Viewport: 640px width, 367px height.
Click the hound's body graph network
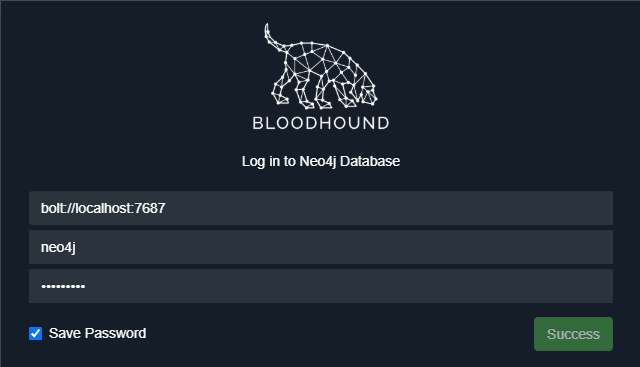[x=322, y=61]
